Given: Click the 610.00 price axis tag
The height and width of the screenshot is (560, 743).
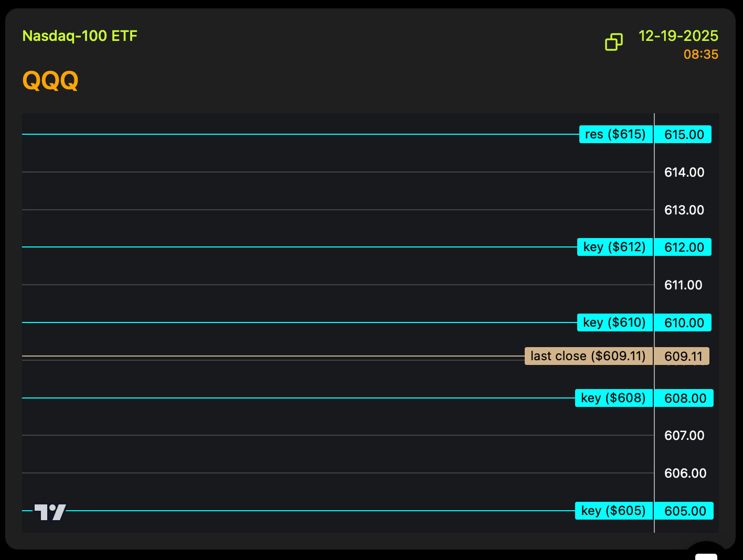Looking at the screenshot, I should coord(684,322).
